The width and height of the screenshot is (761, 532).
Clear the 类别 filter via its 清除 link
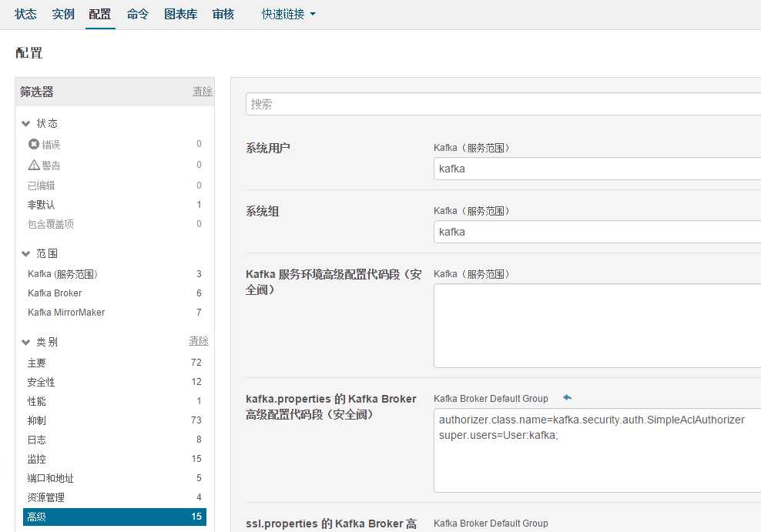point(199,341)
